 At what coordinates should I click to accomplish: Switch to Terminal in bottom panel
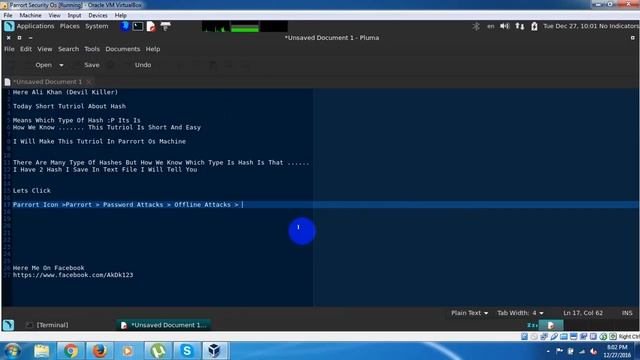pyautogui.click(x=48, y=325)
